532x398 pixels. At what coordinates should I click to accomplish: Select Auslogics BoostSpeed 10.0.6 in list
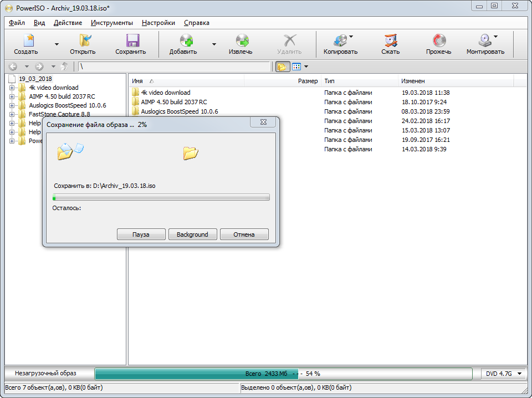pyautogui.click(x=180, y=111)
